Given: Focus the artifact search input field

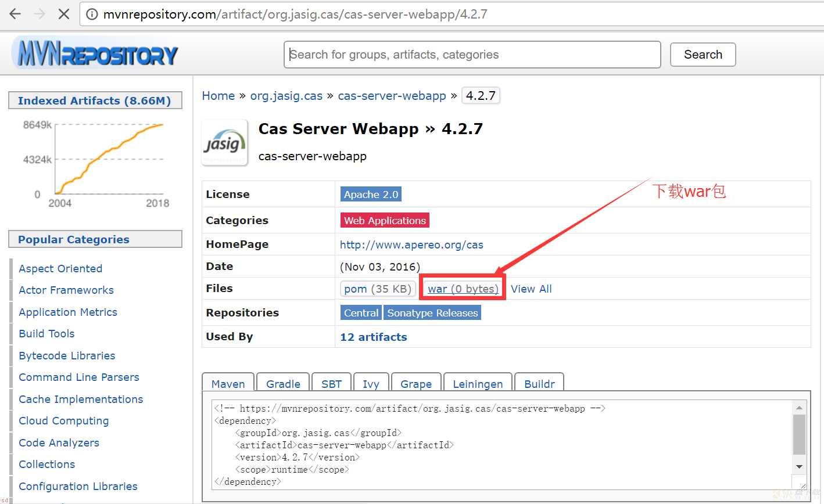Looking at the screenshot, I should click(x=472, y=55).
